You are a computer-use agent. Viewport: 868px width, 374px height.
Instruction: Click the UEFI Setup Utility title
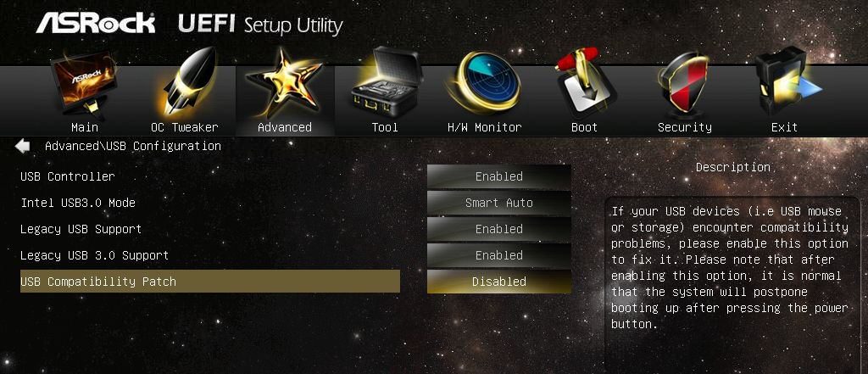pyautogui.click(x=260, y=25)
